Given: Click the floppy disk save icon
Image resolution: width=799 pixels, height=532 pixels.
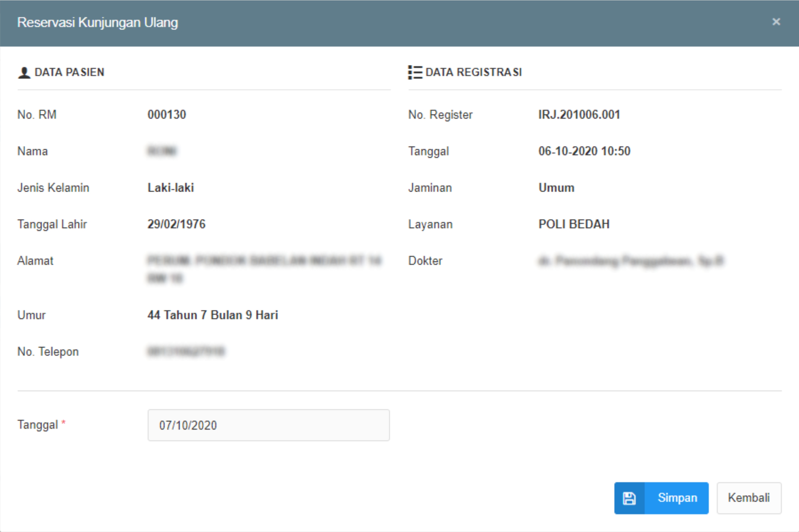Looking at the screenshot, I should coord(629,498).
